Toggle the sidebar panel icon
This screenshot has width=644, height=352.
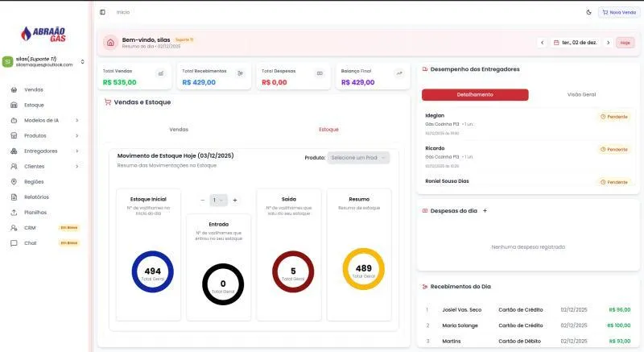point(102,12)
